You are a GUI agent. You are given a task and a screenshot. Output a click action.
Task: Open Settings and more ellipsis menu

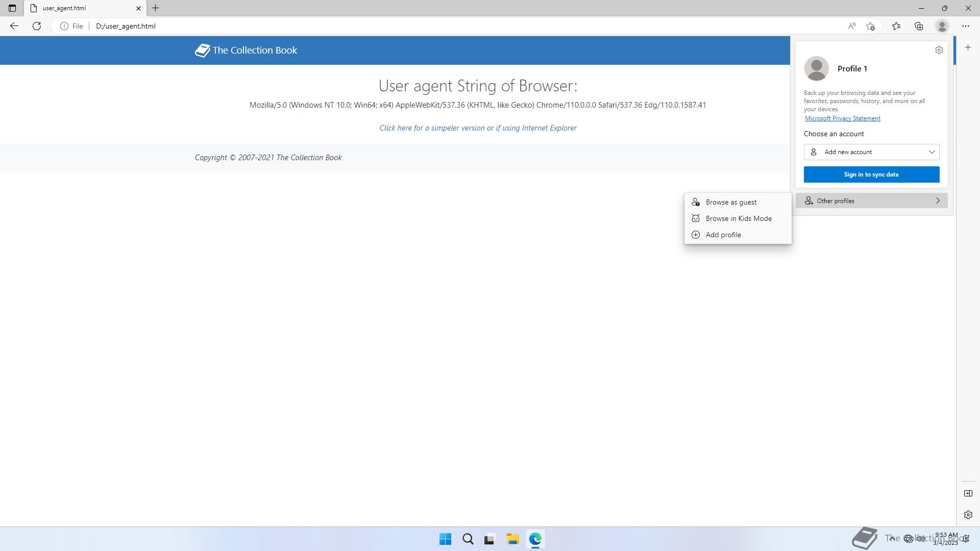click(x=965, y=26)
